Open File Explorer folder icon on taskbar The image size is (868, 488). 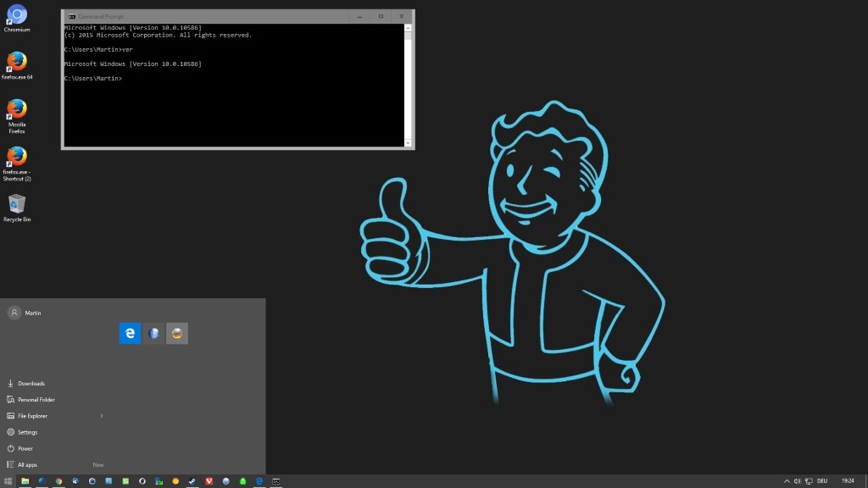point(25,481)
